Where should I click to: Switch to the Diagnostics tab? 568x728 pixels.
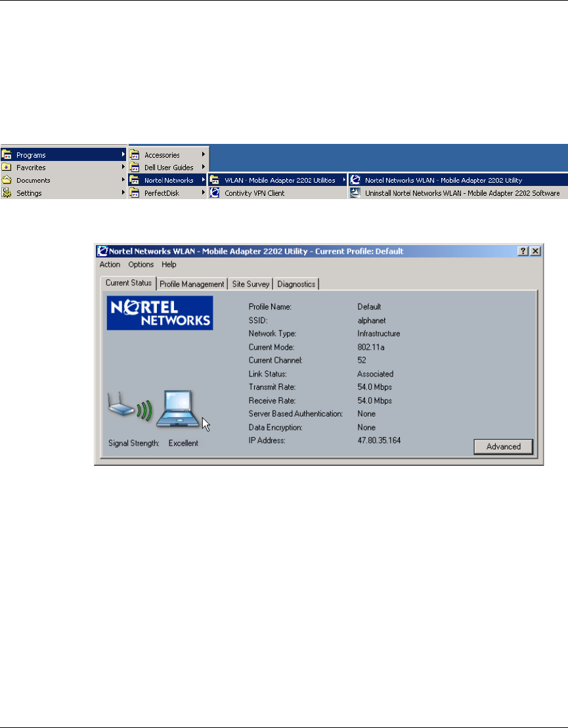(x=296, y=284)
